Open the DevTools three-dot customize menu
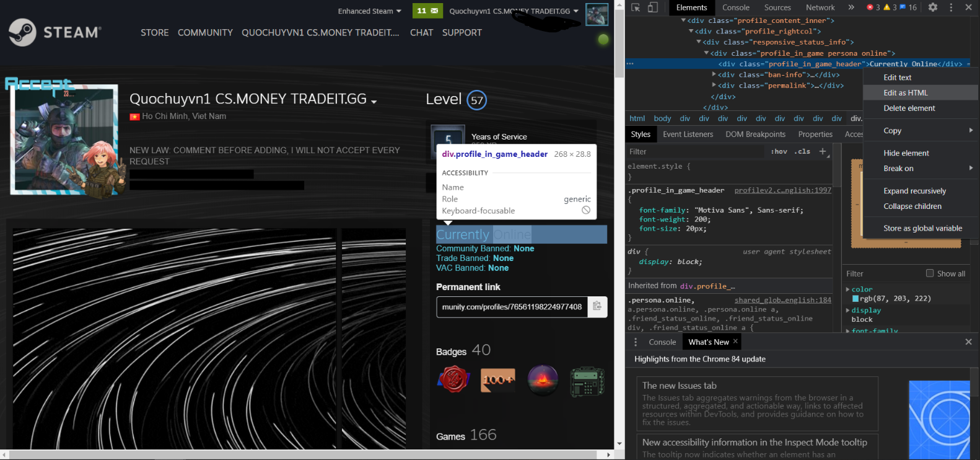Screen dimensions: 980x460 point(951,7)
